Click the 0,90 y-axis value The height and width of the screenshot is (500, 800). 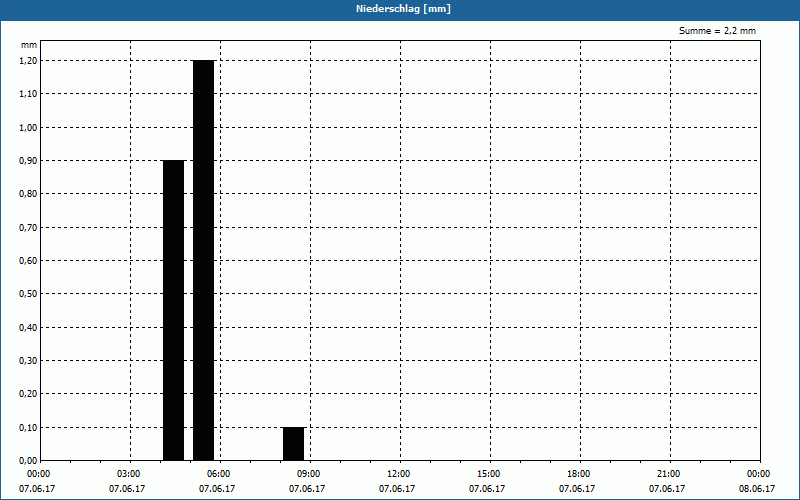pos(29,161)
